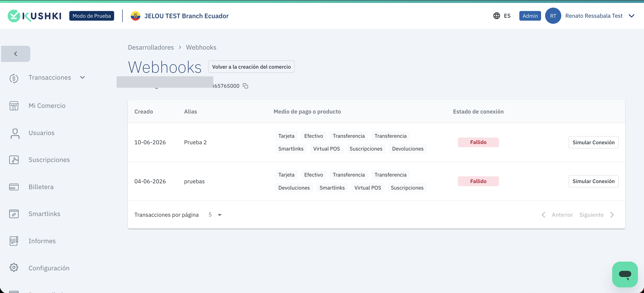Click the Kushki logo

pos(35,16)
